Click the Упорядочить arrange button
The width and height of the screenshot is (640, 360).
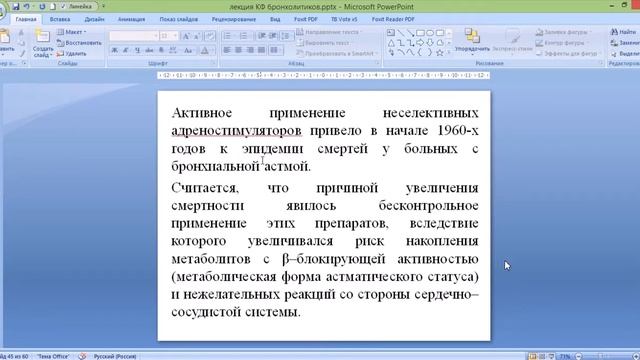(x=472, y=42)
